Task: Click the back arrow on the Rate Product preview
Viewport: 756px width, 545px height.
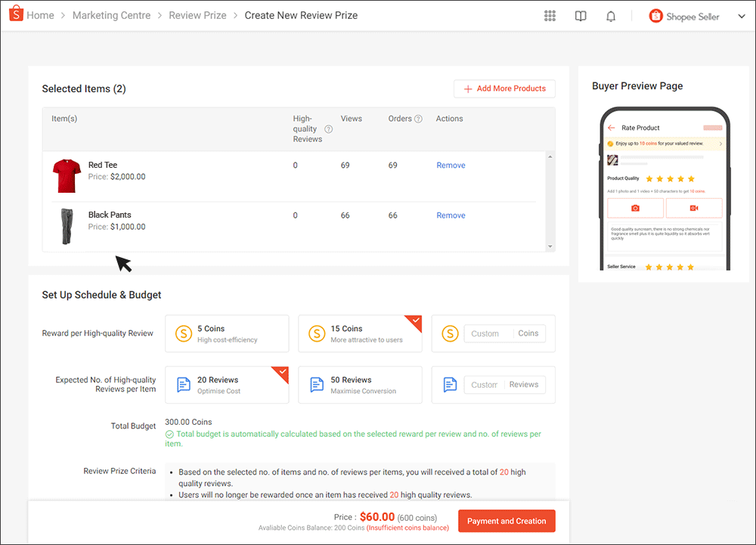Action: [x=611, y=128]
